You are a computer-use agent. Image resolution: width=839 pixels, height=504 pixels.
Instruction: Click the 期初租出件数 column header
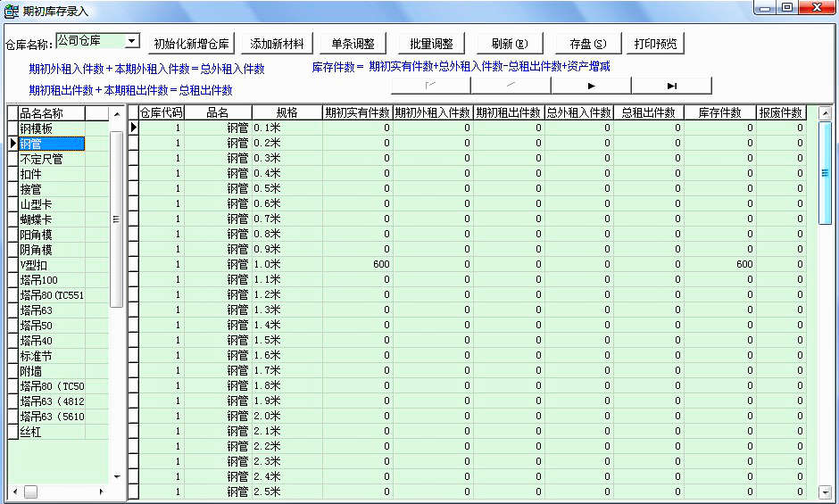[x=509, y=112]
